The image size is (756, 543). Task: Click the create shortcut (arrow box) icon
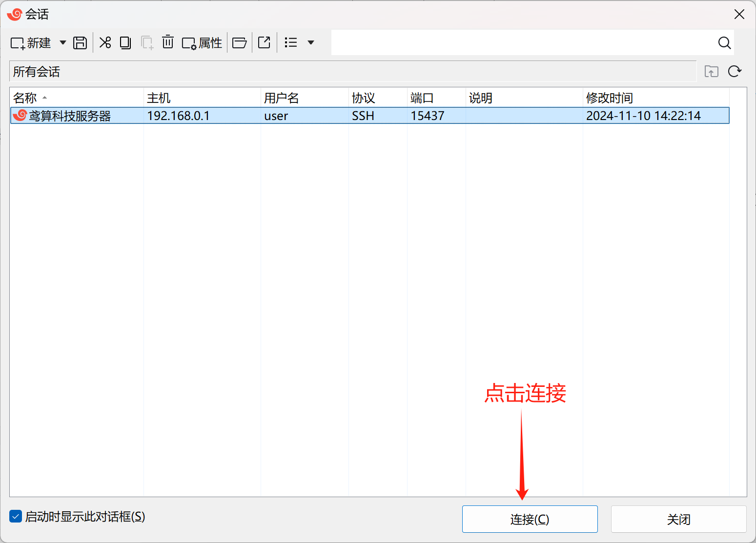pyautogui.click(x=264, y=43)
